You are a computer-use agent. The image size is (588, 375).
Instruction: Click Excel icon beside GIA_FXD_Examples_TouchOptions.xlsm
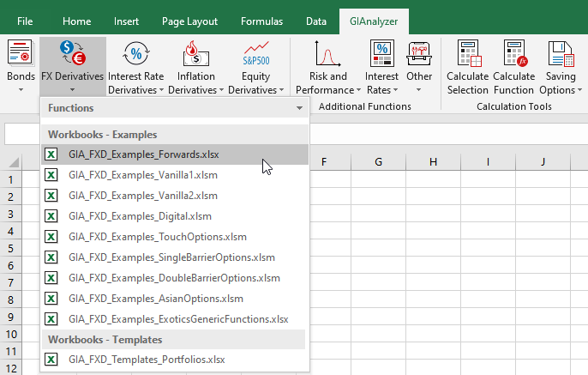pos(51,237)
